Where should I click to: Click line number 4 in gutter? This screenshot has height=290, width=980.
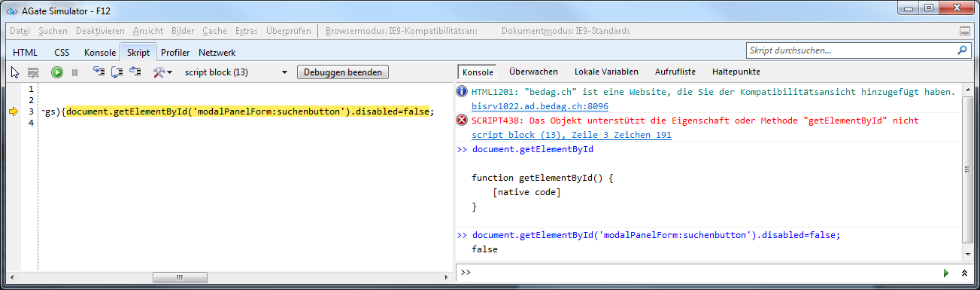pyautogui.click(x=31, y=123)
